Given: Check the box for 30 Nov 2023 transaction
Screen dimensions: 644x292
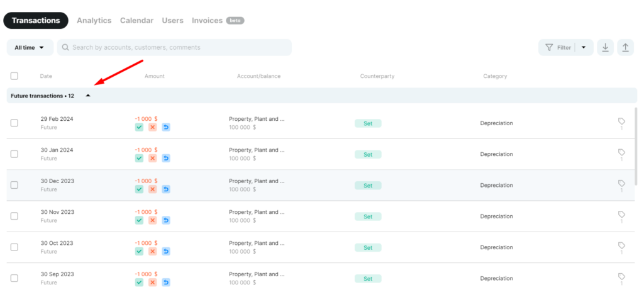Looking at the screenshot, I should [x=14, y=216].
